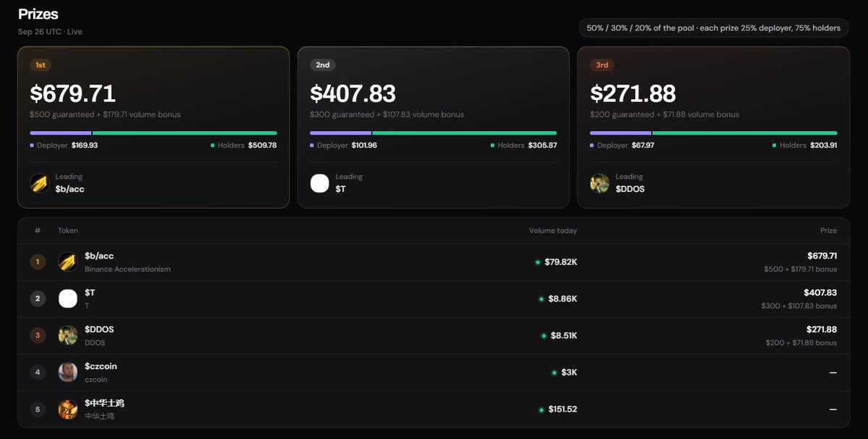The height and width of the screenshot is (439, 868).
Task: Click '$500 + $179.71 bonus' in the table
Action: point(801,269)
